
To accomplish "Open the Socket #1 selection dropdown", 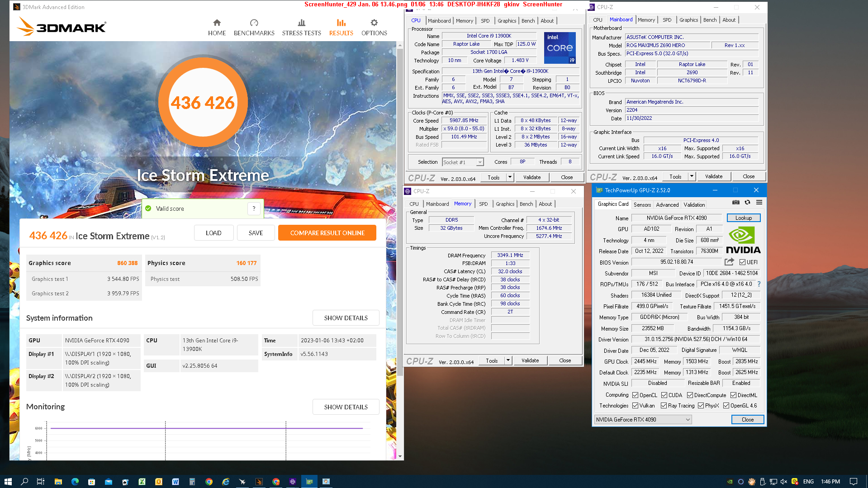I will (x=463, y=162).
